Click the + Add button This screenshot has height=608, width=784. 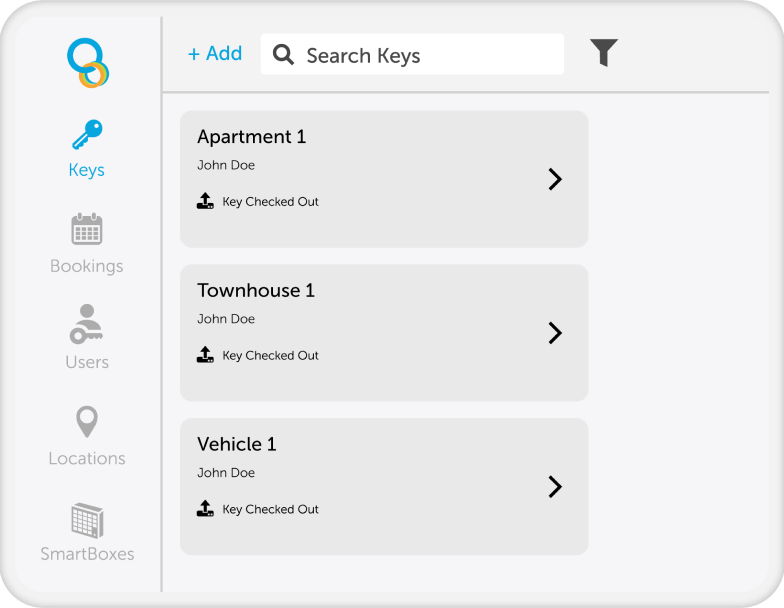pos(215,54)
